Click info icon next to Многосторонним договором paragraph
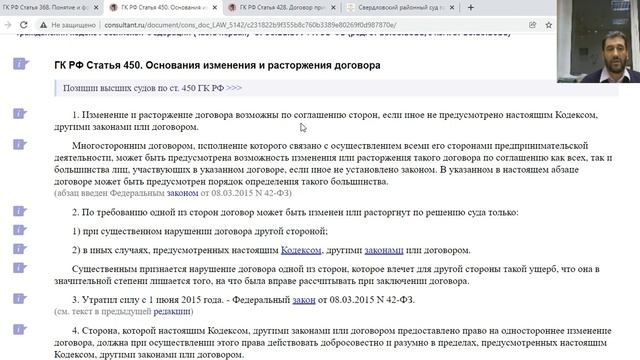 20,144
